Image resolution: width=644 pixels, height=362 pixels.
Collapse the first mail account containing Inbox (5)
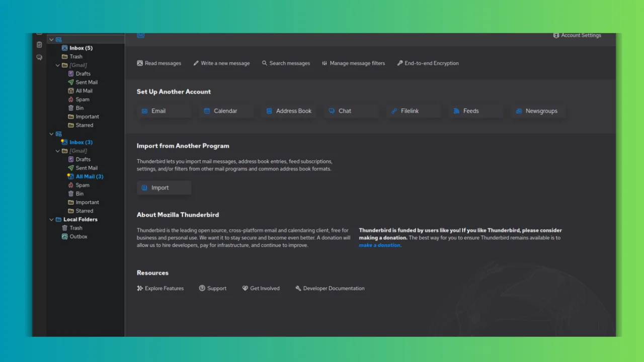coord(51,40)
